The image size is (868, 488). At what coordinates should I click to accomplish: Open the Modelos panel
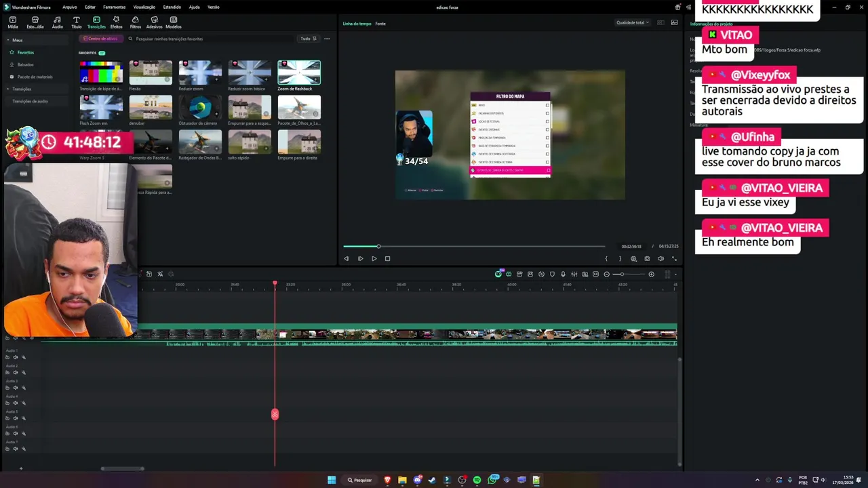pyautogui.click(x=174, y=22)
